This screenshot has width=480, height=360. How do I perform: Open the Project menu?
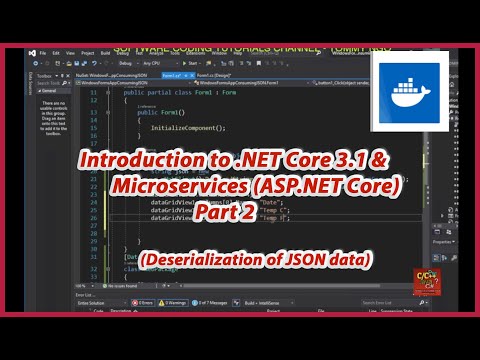(x=87, y=53)
